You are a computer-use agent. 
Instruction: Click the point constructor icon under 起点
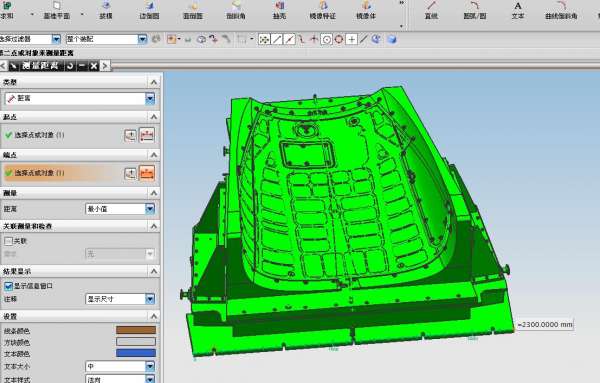130,135
